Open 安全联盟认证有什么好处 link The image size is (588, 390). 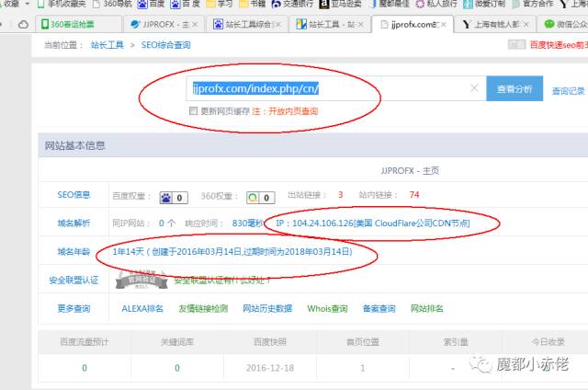click(221, 281)
